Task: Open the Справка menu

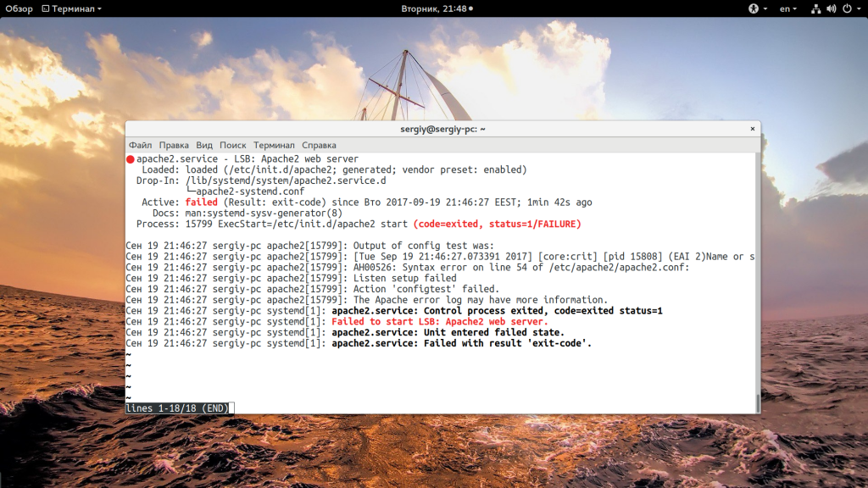Action: point(319,145)
